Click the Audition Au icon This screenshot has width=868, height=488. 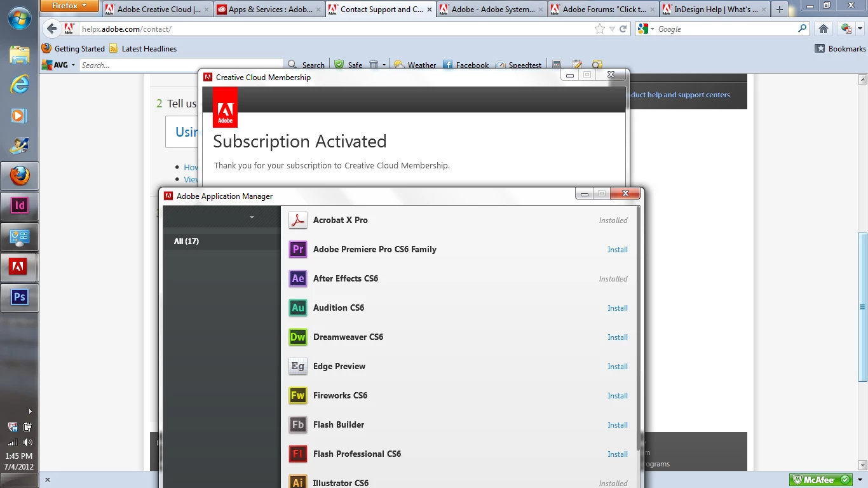point(298,308)
